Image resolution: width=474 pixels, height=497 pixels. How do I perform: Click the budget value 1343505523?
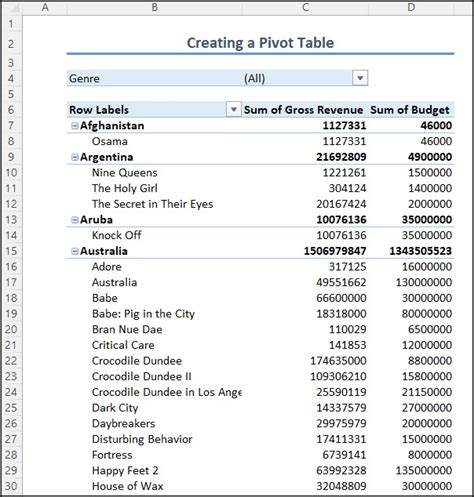[421, 251]
